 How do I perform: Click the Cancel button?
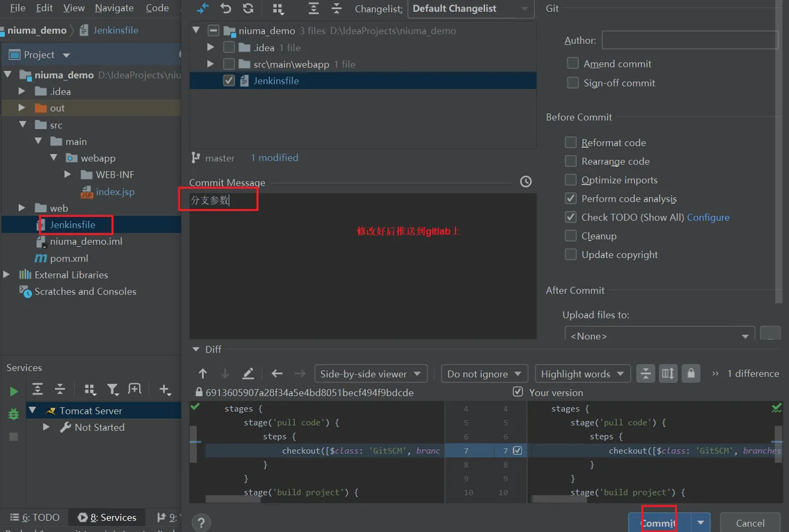(x=750, y=523)
